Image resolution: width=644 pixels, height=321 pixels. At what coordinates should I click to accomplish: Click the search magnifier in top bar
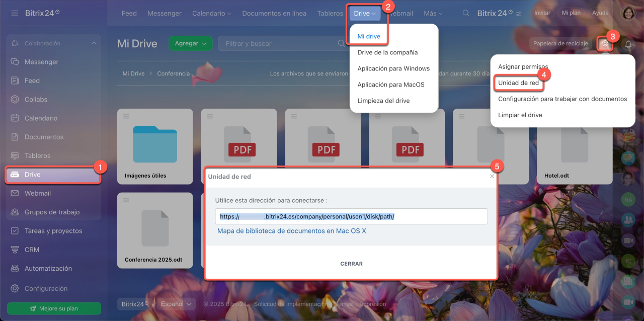pos(466,13)
